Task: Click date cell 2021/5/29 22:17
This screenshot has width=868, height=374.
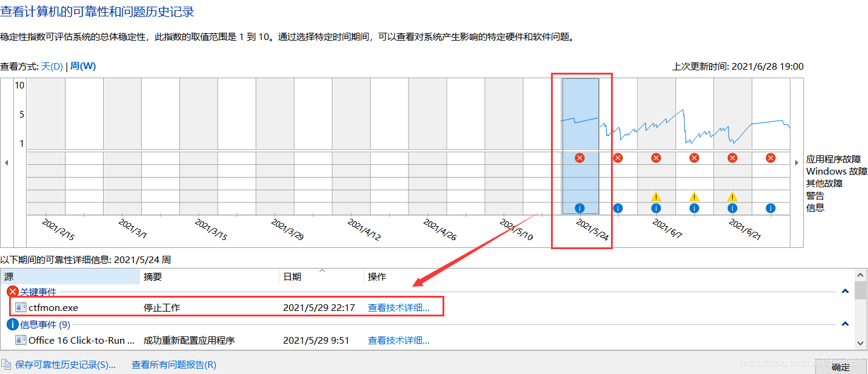Action: pyautogui.click(x=319, y=307)
